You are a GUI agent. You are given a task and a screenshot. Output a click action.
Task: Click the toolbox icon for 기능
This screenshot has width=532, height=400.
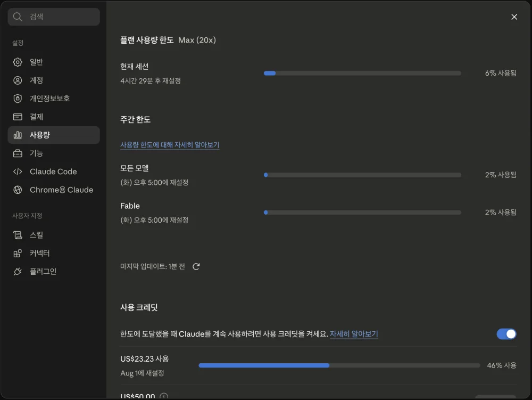18,153
